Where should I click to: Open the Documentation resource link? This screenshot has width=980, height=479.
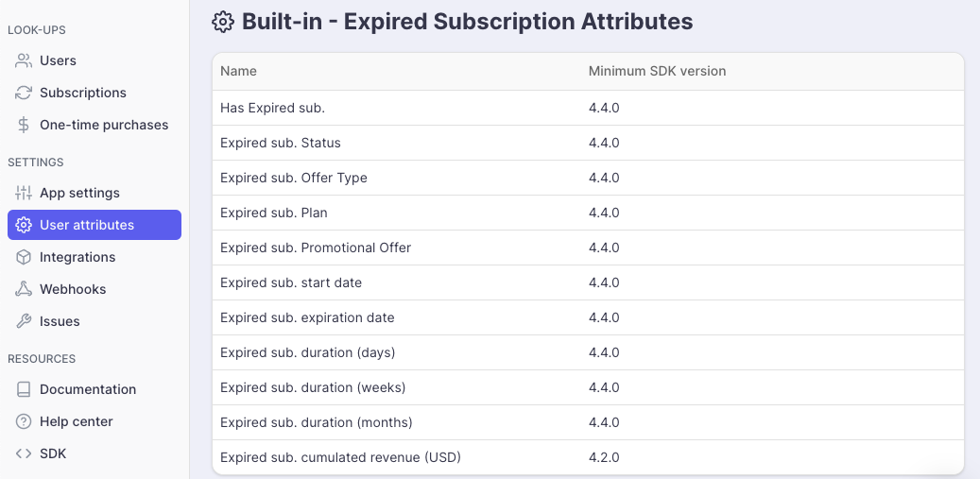tap(88, 389)
